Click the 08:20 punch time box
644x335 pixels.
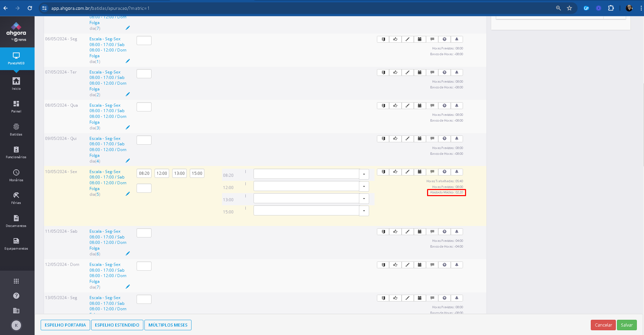tap(144, 173)
